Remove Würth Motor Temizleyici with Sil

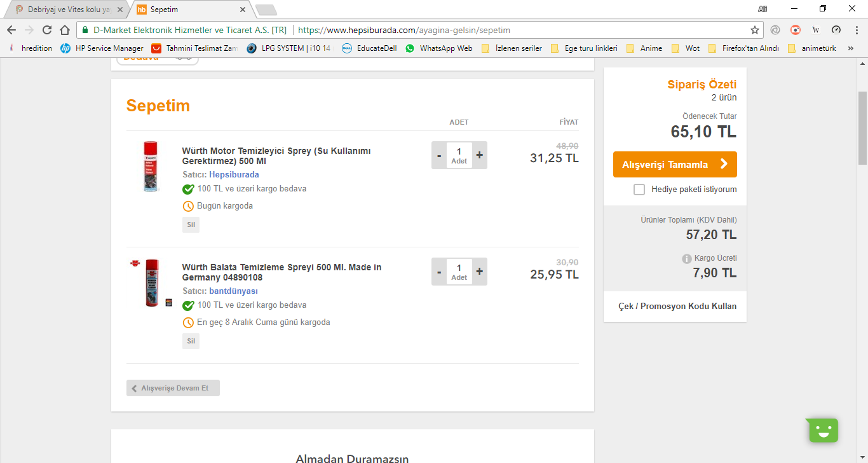click(191, 225)
